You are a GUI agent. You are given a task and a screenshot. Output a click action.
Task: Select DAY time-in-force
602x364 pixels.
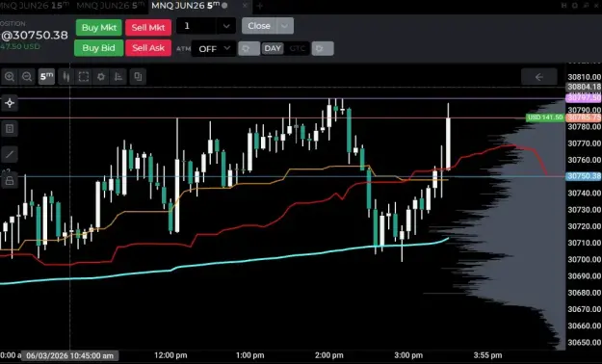[x=273, y=49]
